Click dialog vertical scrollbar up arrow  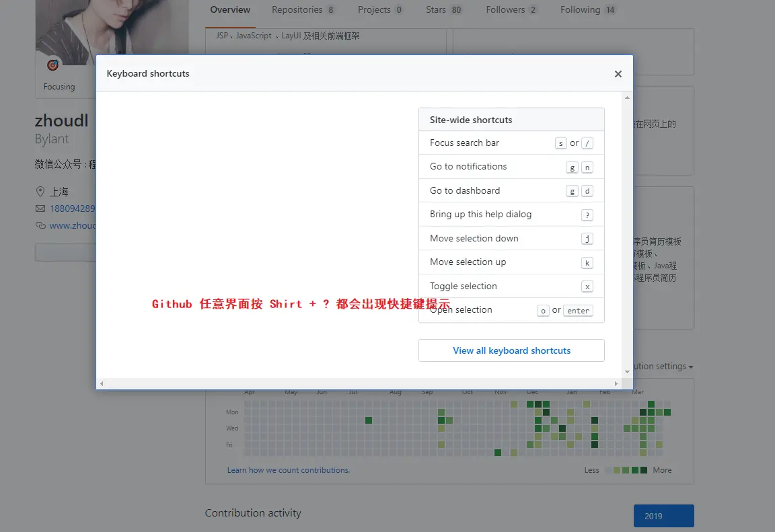coord(627,98)
